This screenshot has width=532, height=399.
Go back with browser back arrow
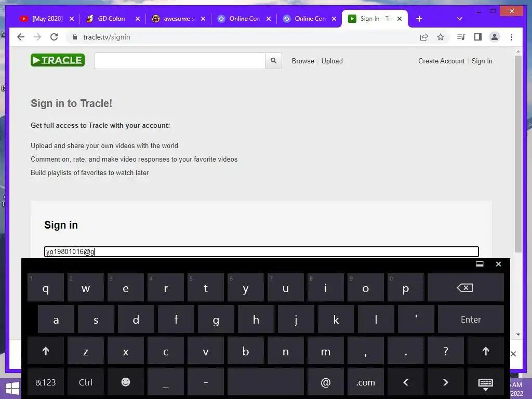click(x=21, y=37)
